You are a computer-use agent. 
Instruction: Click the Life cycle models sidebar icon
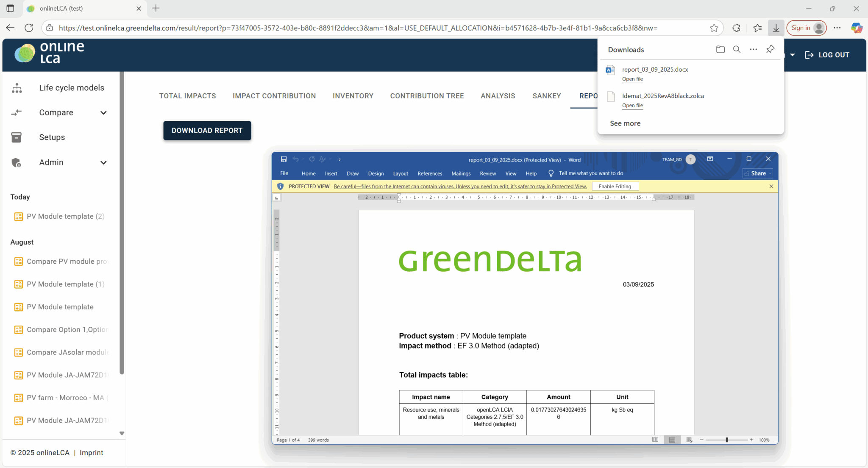(x=17, y=88)
